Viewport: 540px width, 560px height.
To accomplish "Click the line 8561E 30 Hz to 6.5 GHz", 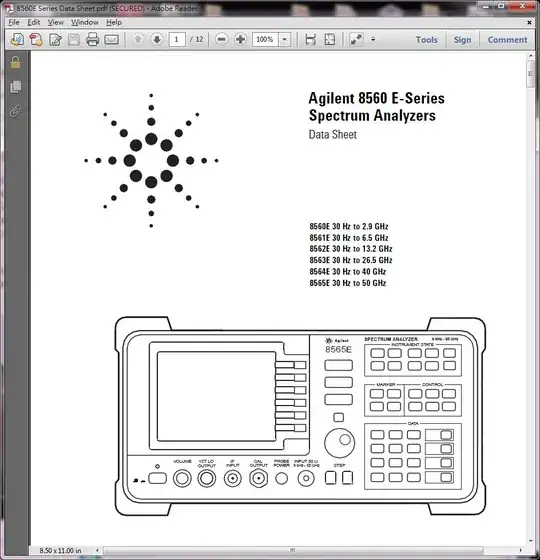I will [349, 238].
